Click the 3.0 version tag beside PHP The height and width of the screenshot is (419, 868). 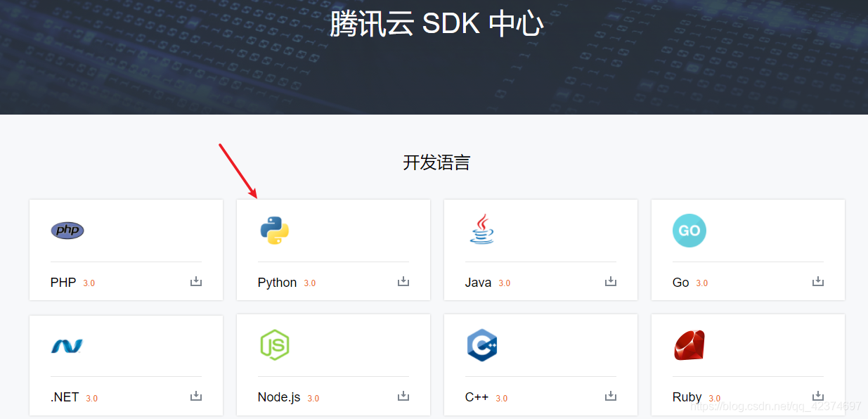[x=89, y=283]
